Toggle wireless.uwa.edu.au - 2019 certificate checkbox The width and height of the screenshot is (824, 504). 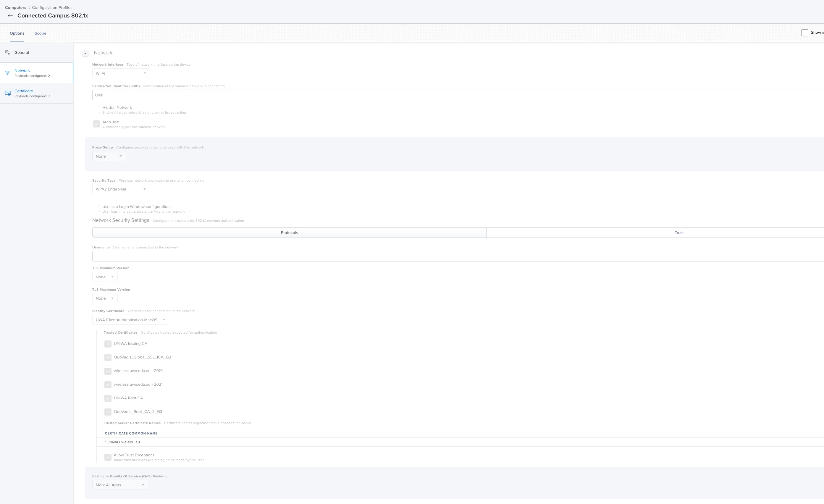click(108, 371)
